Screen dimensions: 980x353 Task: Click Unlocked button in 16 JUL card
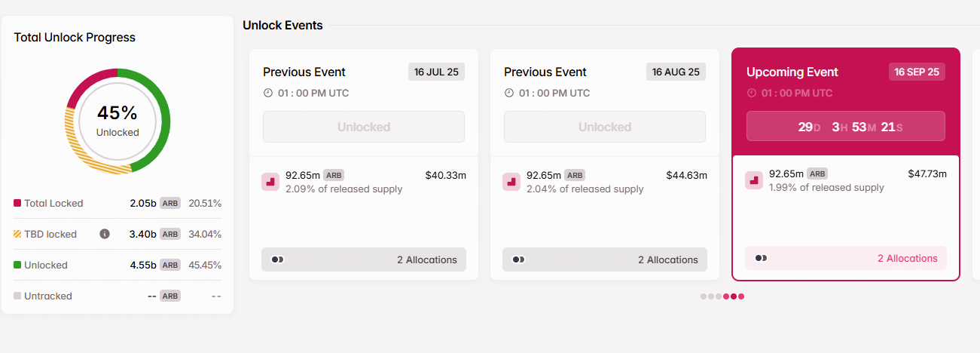(364, 127)
